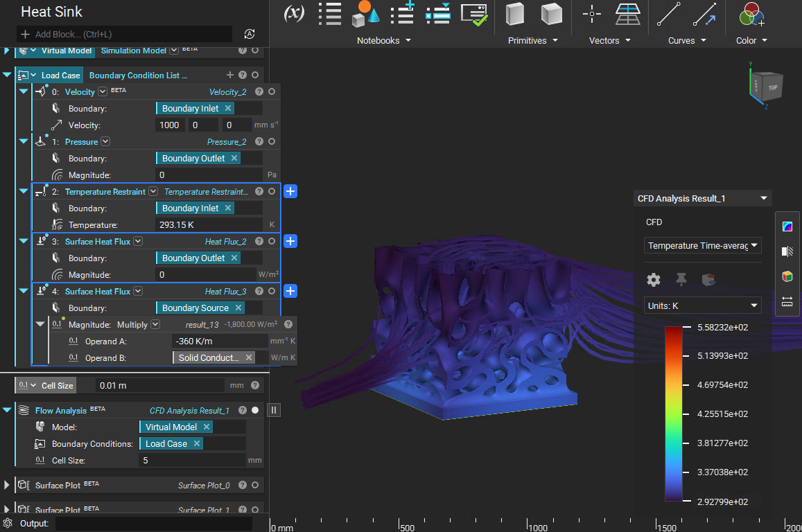Click the temperature color scale bar
The image size is (802, 532).
pos(674,414)
